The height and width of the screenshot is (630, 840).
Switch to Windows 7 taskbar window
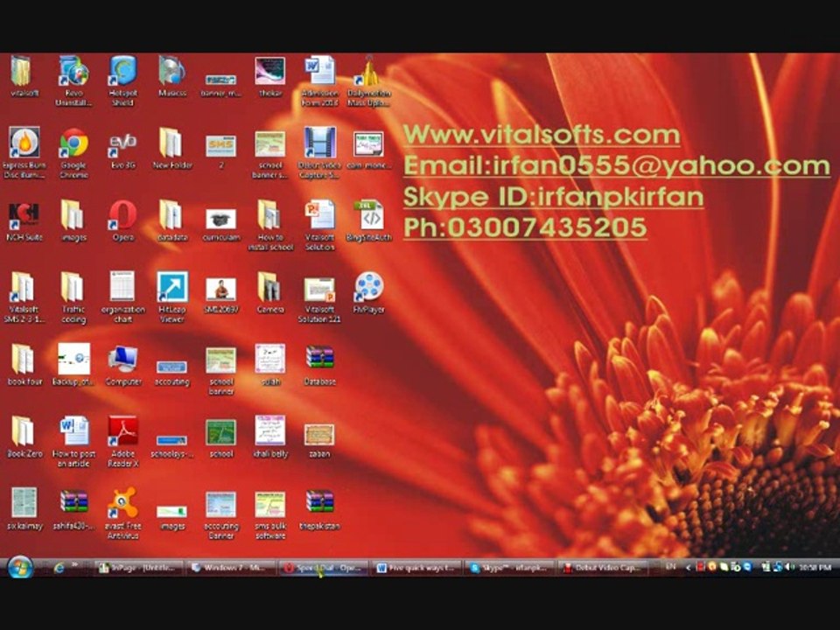pos(231,568)
